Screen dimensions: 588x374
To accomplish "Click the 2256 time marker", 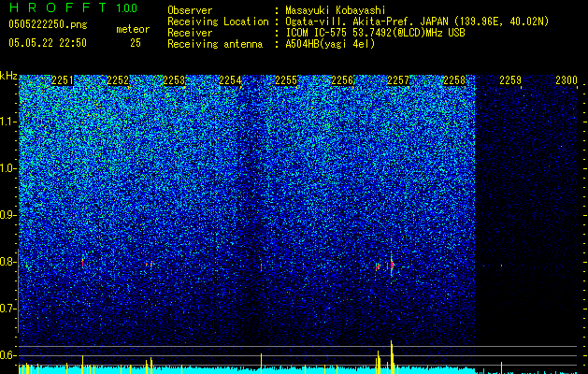I will 342,80.
